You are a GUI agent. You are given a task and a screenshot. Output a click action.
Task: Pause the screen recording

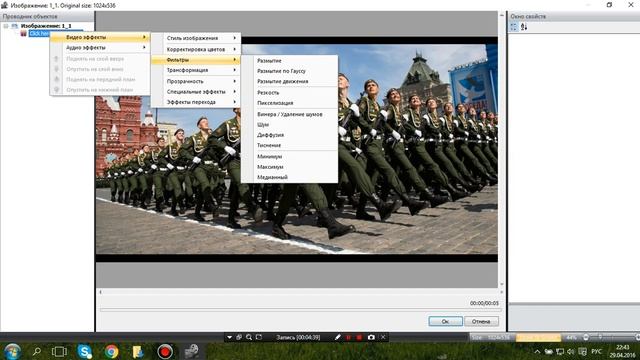(349, 337)
